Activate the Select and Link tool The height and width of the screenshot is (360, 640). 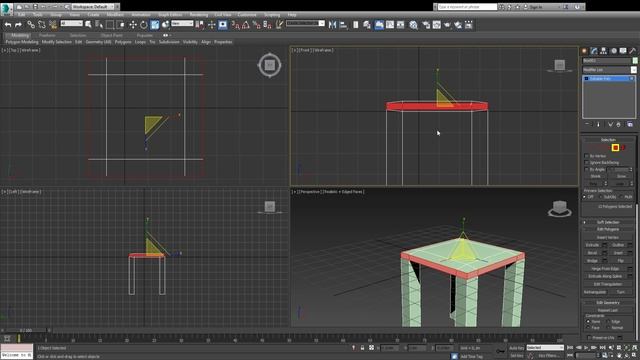[31, 25]
